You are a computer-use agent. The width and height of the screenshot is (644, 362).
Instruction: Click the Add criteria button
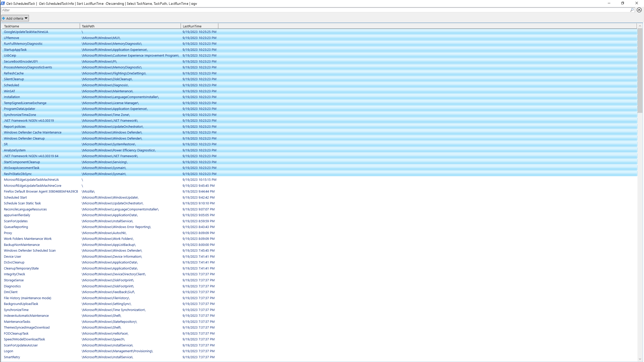(15, 18)
